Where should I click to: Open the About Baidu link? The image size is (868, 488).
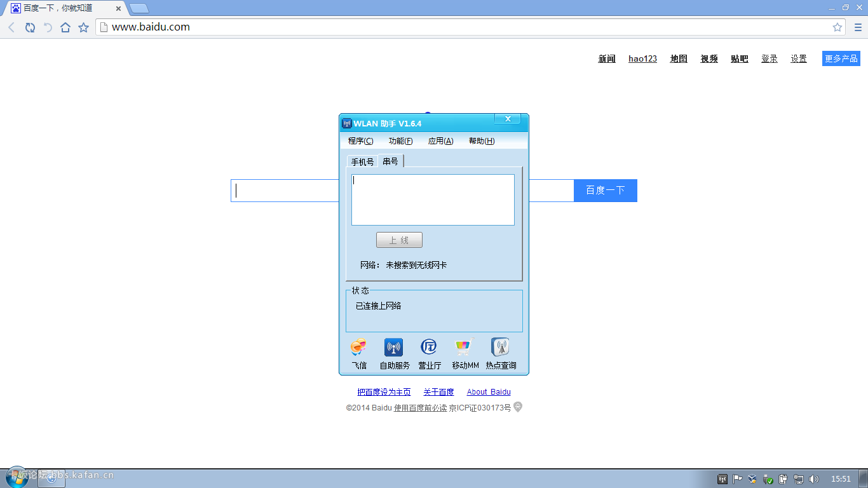(489, 392)
